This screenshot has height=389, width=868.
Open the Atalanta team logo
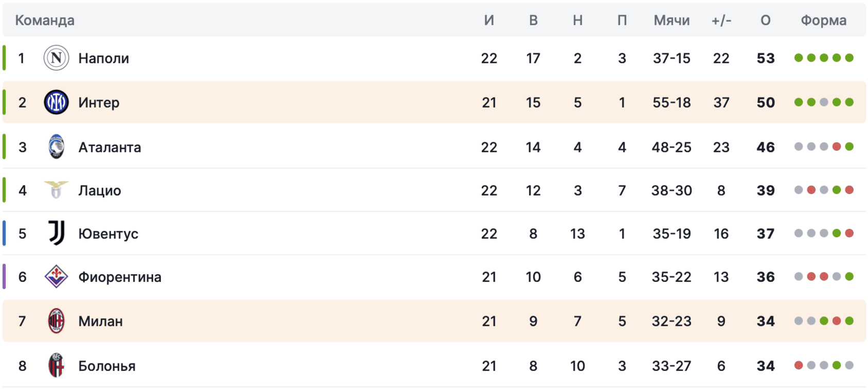tap(57, 147)
